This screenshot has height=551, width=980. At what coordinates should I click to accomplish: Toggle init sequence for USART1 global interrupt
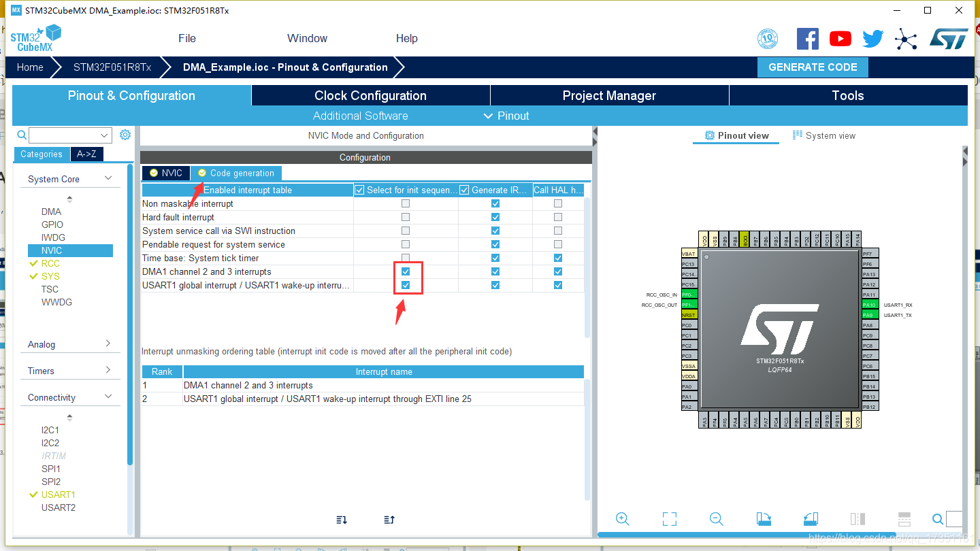(406, 285)
